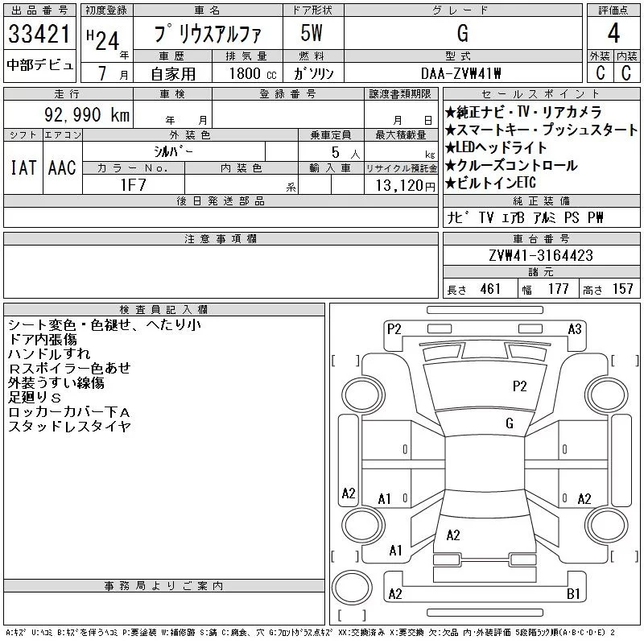Click the P2 mark on the hood
The image size is (644, 644).
(519, 386)
